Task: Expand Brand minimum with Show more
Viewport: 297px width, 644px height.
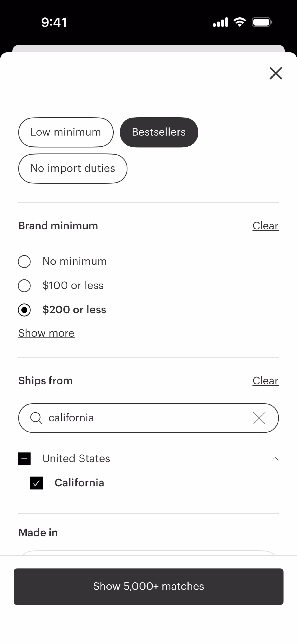Action: click(46, 333)
